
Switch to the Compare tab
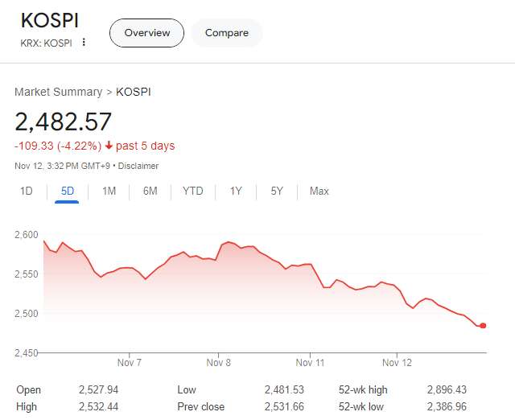coord(226,33)
